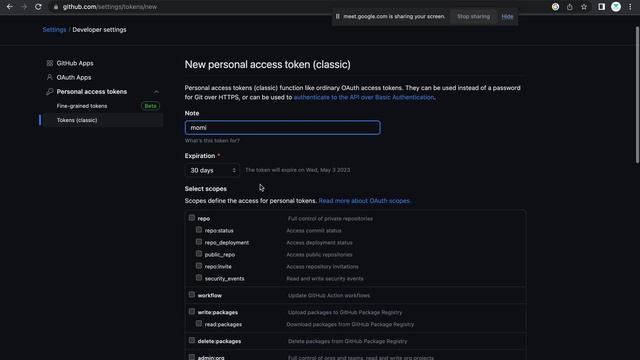The width and height of the screenshot is (640, 360).
Task: Click the Stop sharing button
Action: (x=473, y=17)
